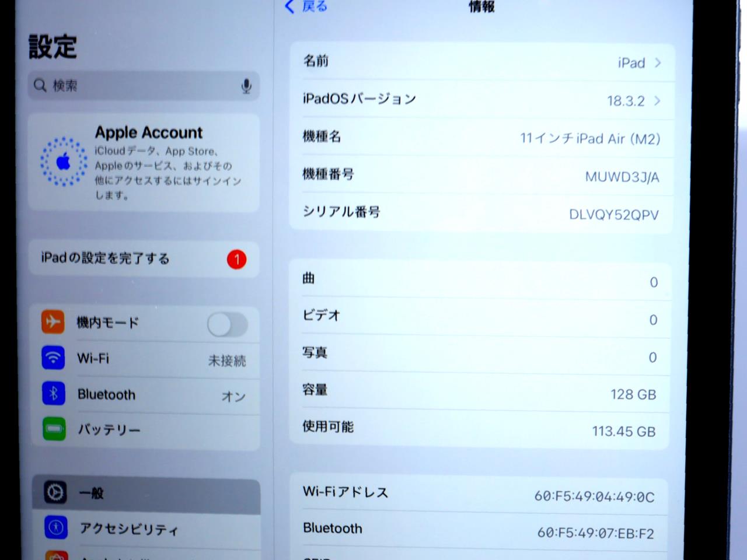747x560 pixels.
Task: Tap the Wi-Fiアドレス label
Action: 345,492
